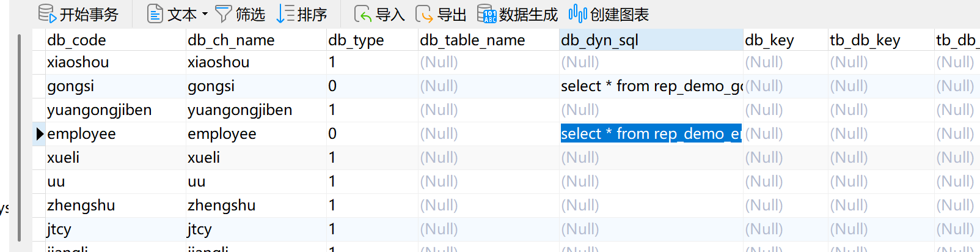Screen dimensions: 980x252
Task: Click the yuangongjiben db_ch_name cell
Action: 255,110
